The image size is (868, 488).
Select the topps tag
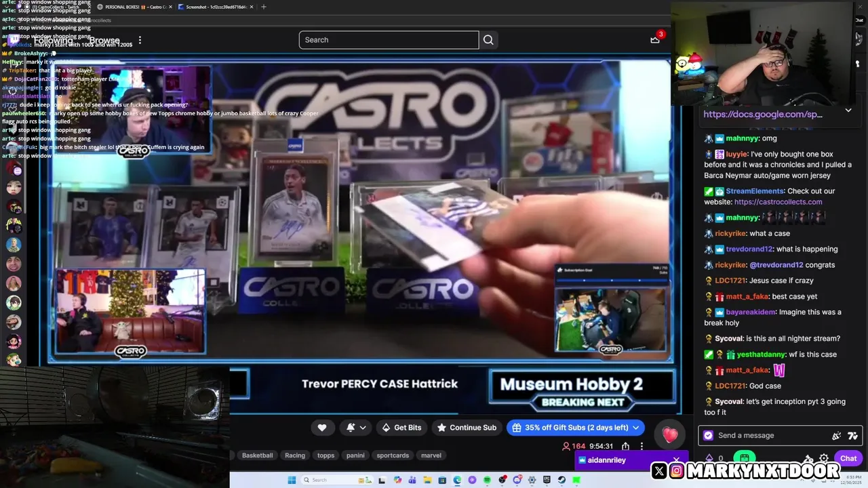(x=326, y=455)
